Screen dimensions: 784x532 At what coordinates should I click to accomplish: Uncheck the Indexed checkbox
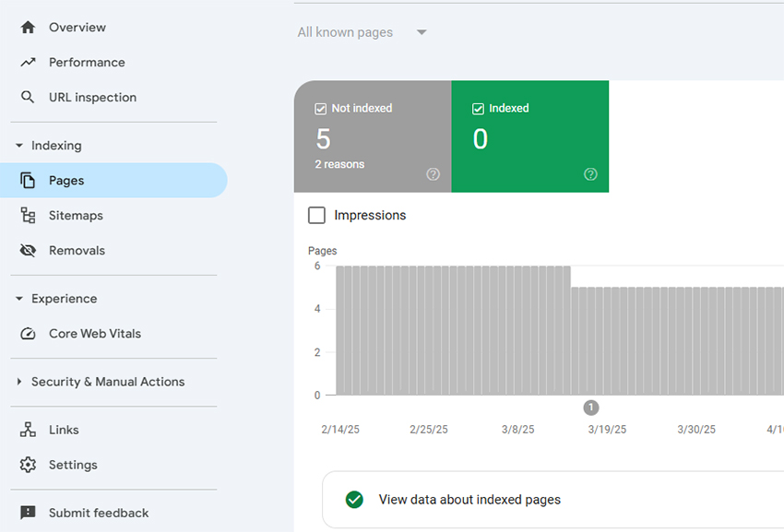(x=478, y=109)
